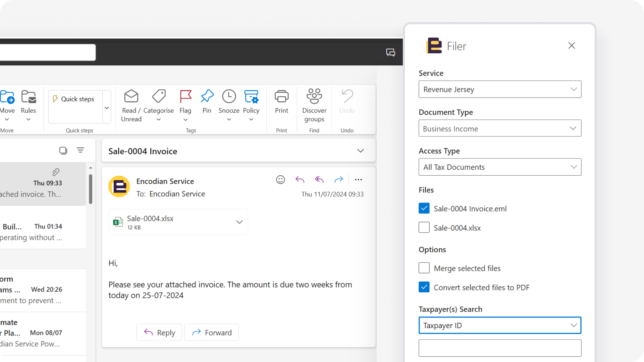Image resolution: width=644 pixels, height=362 pixels.
Task: Click the Reply all arrow icon
Action: (319, 180)
